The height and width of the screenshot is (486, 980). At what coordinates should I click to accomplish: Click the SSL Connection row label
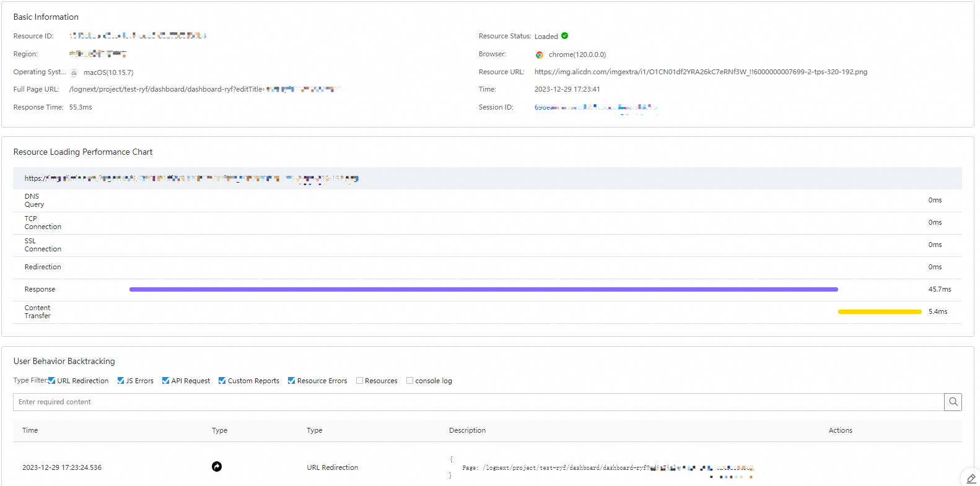click(x=43, y=245)
